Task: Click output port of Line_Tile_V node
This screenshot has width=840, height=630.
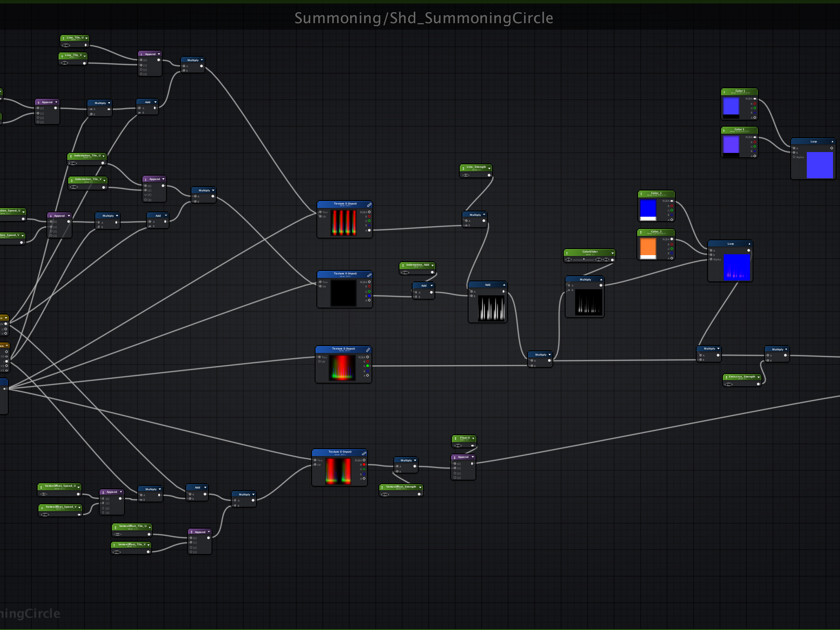Action: coord(84,63)
